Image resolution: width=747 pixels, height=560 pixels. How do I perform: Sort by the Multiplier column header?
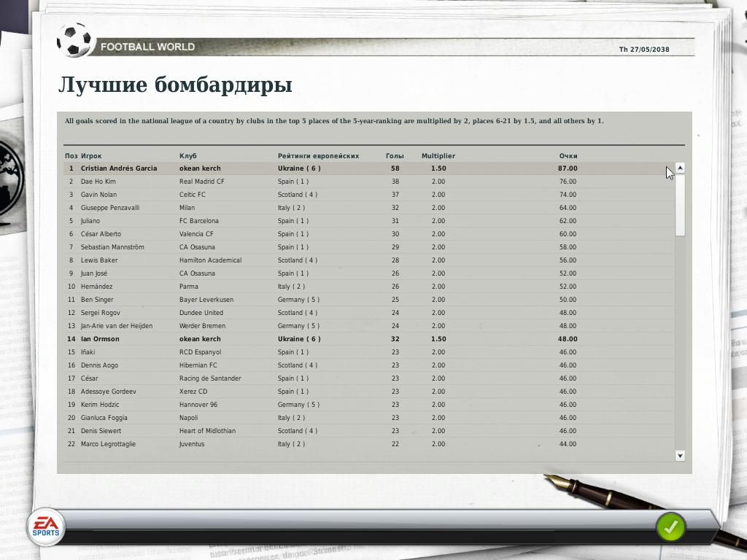[438, 156]
